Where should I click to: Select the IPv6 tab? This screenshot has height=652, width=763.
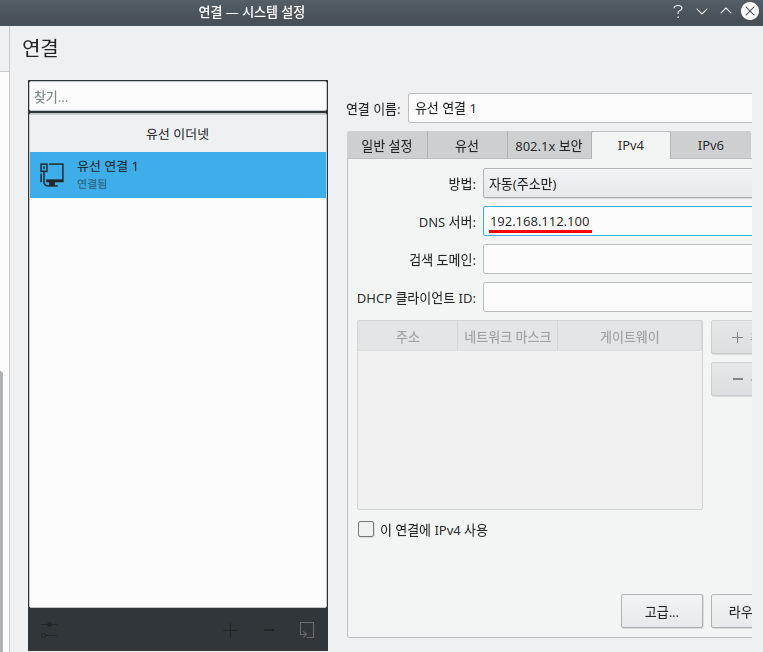coord(710,146)
